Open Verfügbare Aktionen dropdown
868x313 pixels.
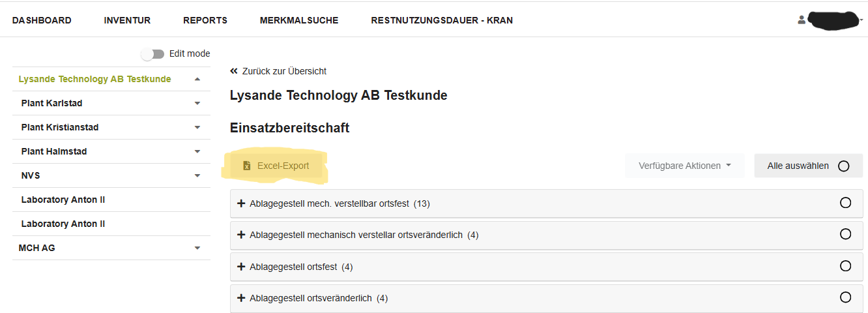pyautogui.click(x=684, y=166)
